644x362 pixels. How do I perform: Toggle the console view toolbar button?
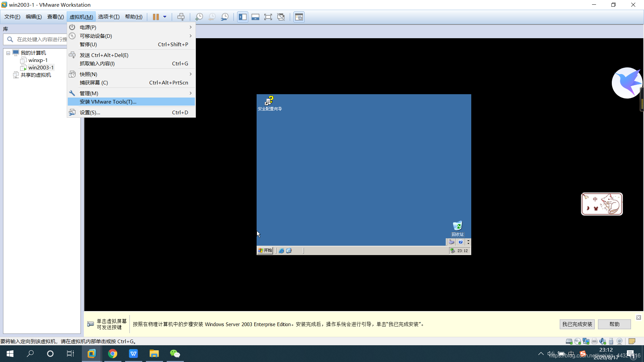299,17
